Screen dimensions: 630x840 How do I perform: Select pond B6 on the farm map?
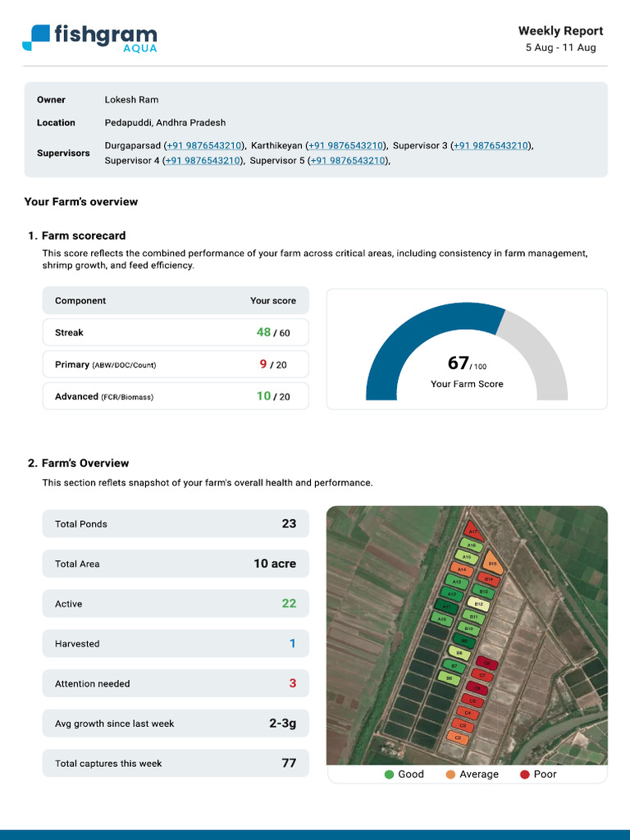coord(450,678)
